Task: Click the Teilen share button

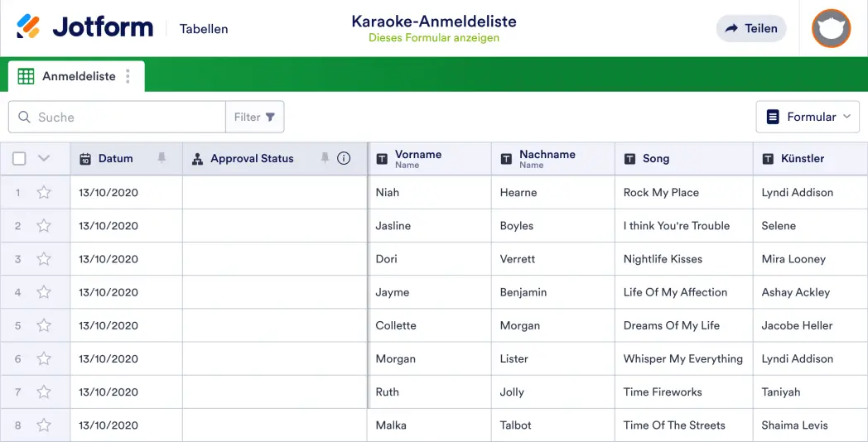Action: point(751,28)
